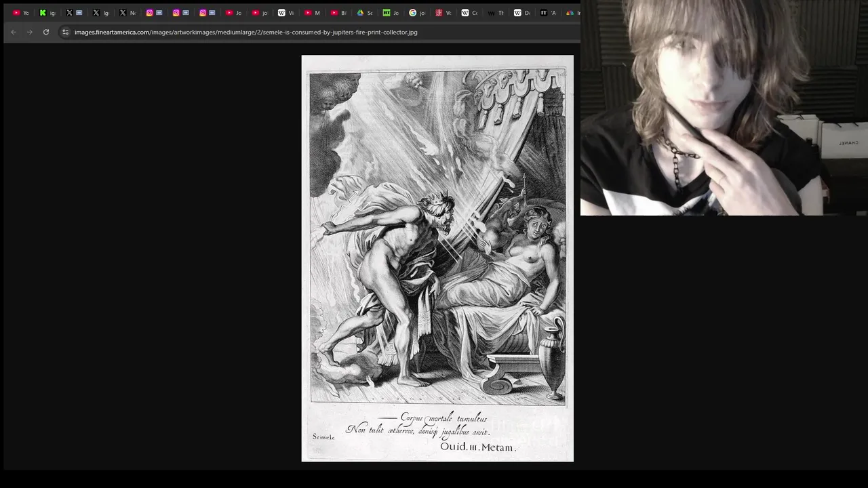This screenshot has width=868, height=488.
Task: Switch to the green Kick tab labeled "ig"
Action: [47, 13]
